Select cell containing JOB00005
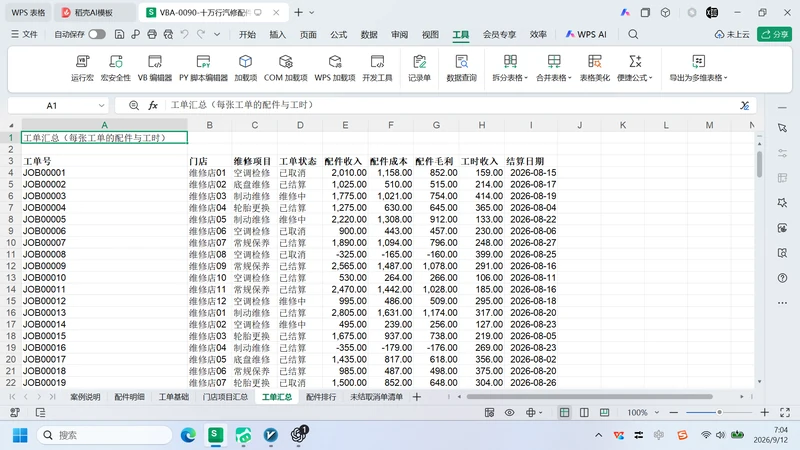The image size is (800, 450). click(104, 219)
